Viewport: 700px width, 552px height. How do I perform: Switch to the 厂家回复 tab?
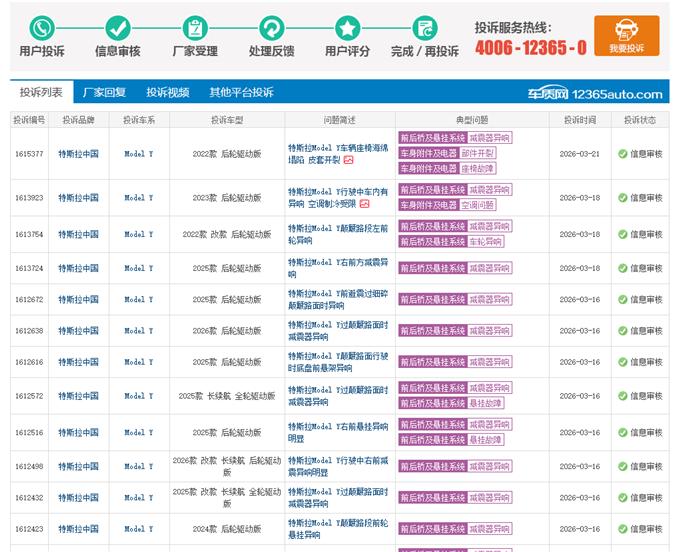click(x=104, y=93)
